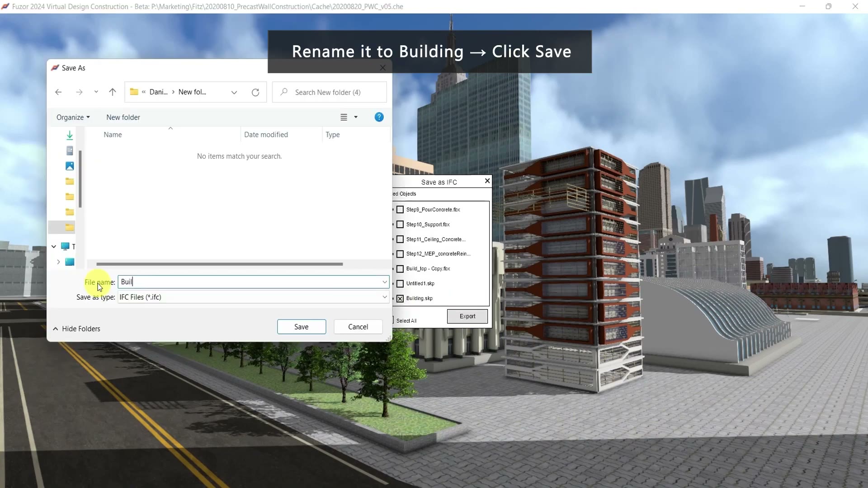The width and height of the screenshot is (868, 488).
Task: Click the Step9_PourConcrete.fbx label
Action: tap(433, 210)
